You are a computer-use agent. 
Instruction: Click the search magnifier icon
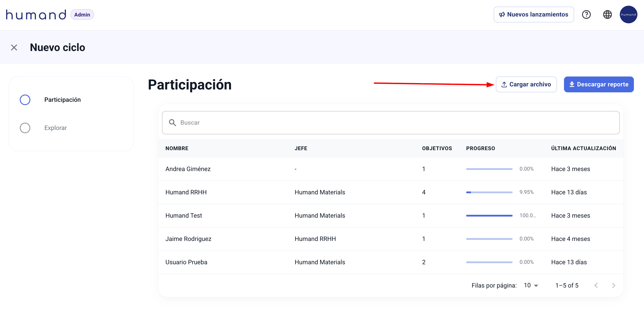coord(172,122)
